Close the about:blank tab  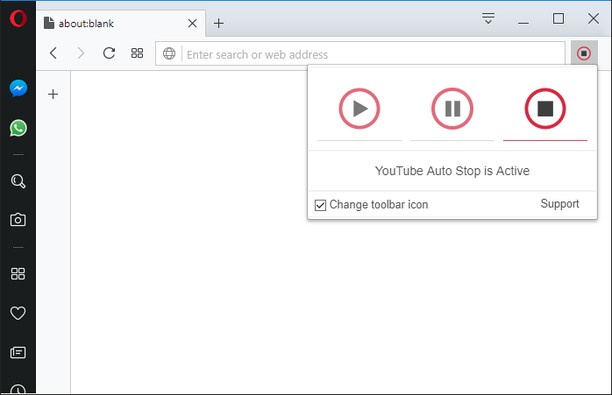192,23
